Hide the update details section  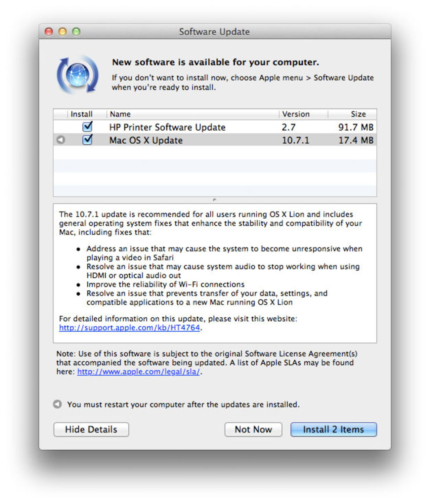pos(91,429)
